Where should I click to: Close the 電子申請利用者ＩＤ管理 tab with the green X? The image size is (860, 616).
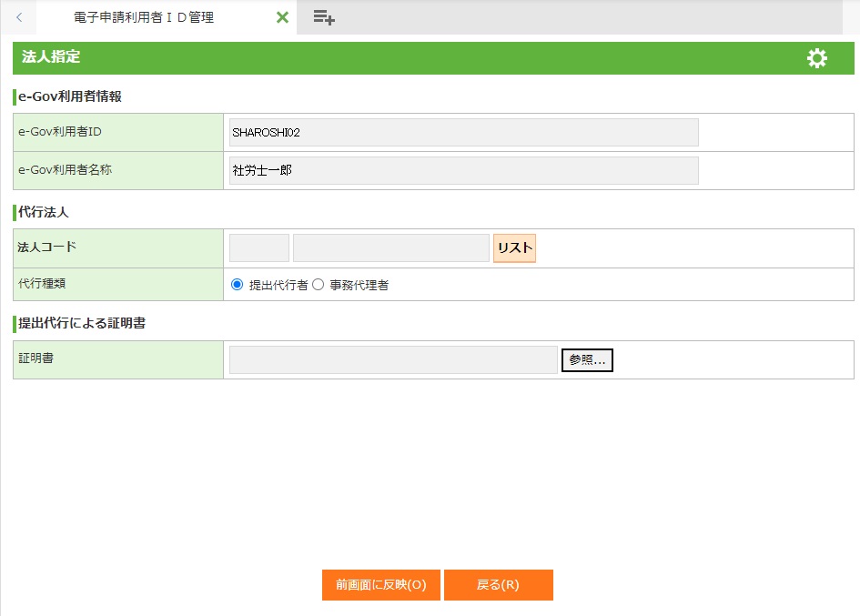(x=282, y=17)
